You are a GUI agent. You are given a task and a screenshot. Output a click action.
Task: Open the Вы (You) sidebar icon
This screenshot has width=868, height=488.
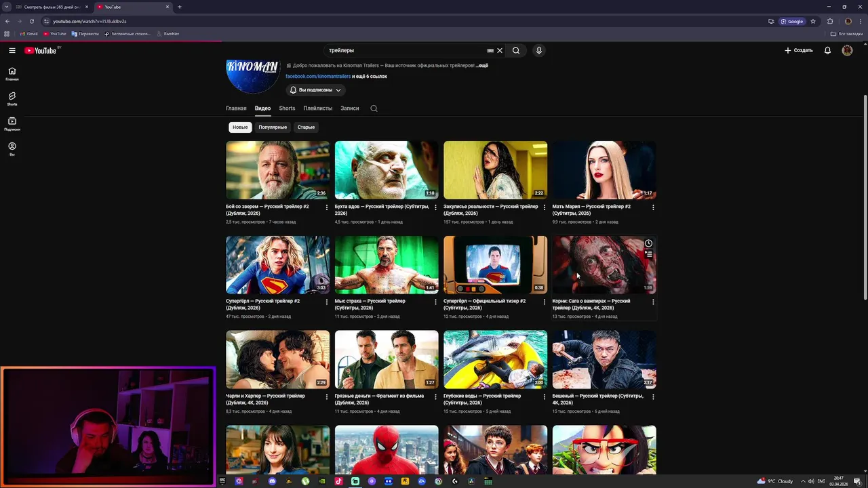click(12, 149)
